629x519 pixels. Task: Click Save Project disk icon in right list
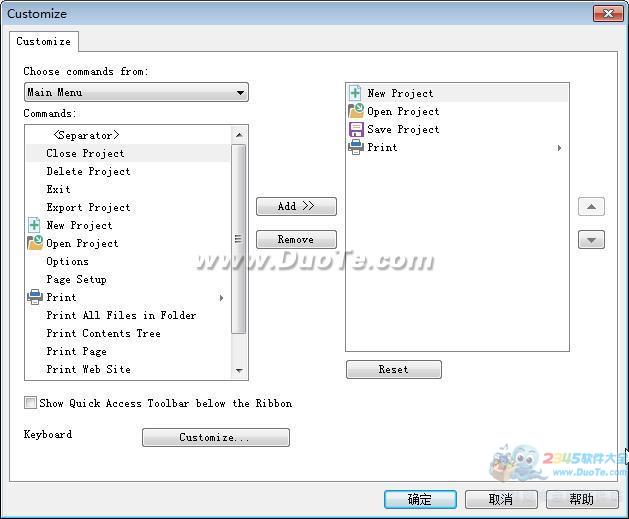tap(356, 129)
